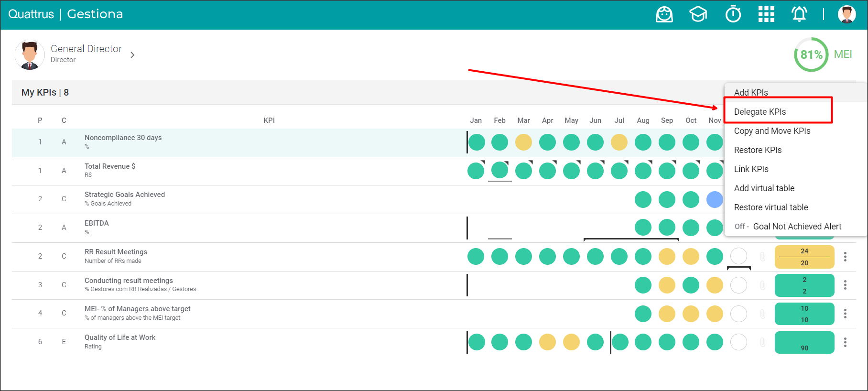Select empty December circle for RR Result Meetings

pyautogui.click(x=738, y=256)
